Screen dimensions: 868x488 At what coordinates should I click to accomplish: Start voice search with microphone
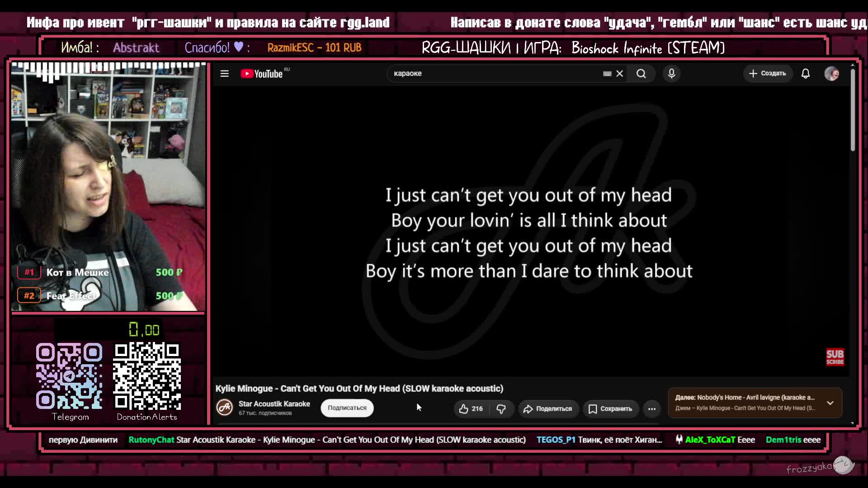point(671,74)
